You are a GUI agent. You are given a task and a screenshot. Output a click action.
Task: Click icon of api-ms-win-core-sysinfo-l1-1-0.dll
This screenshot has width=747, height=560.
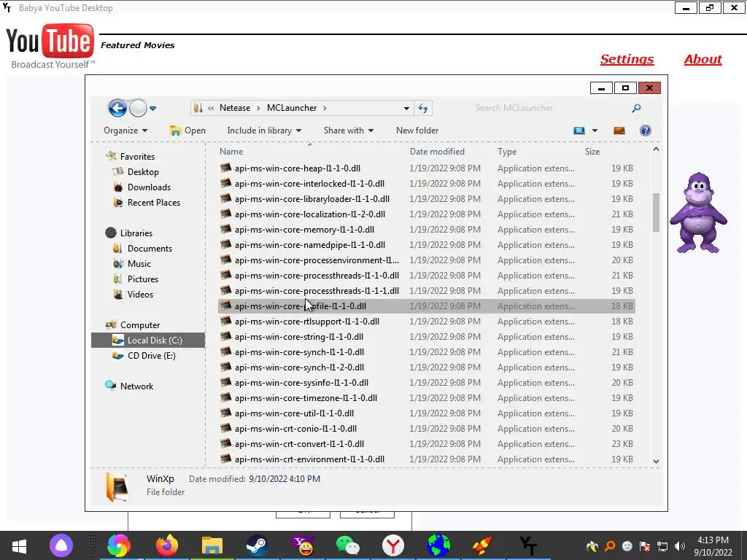pos(226,382)
